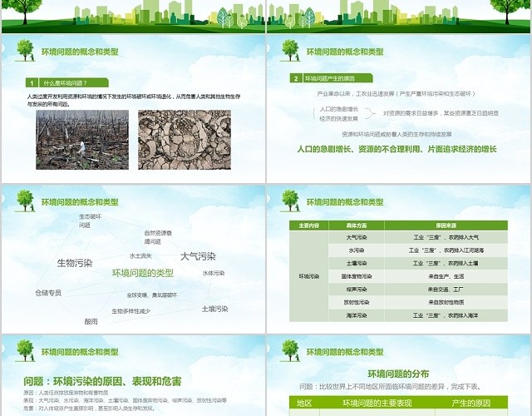Click the bracketed text 经济的快速发展
The height and width of the screenshot is (416, 532).
338,118
